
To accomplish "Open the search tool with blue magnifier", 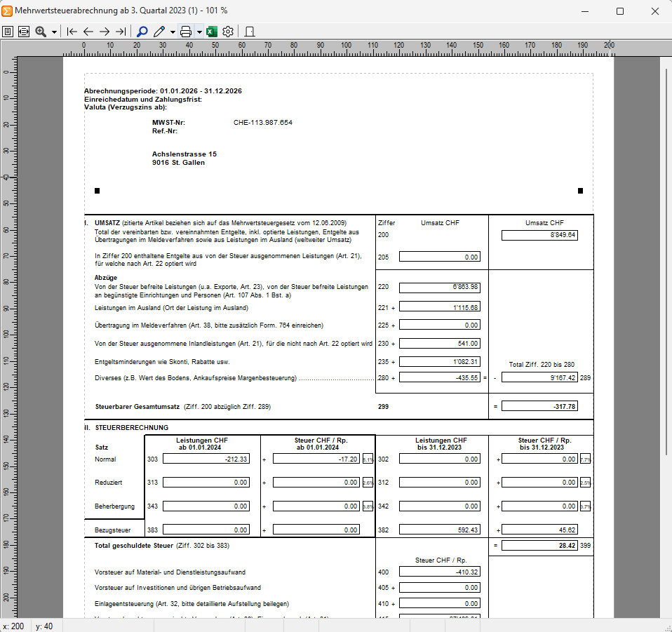I will point(142,32).
